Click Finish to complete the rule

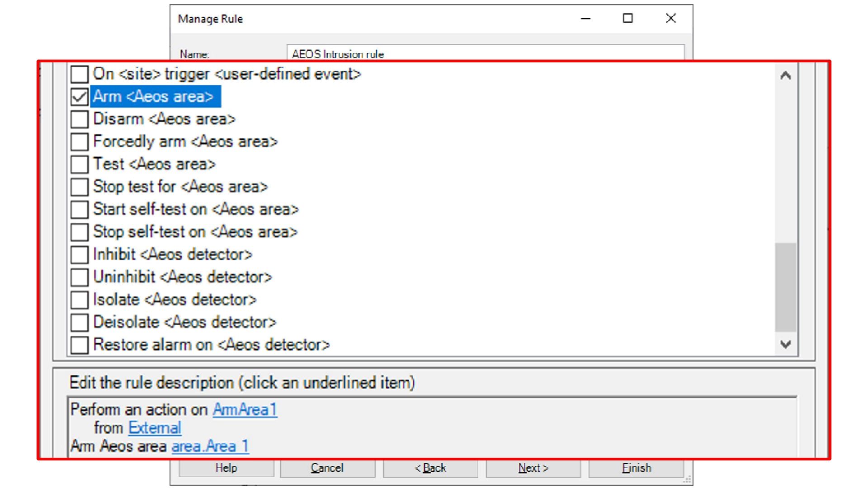[636, 468]
